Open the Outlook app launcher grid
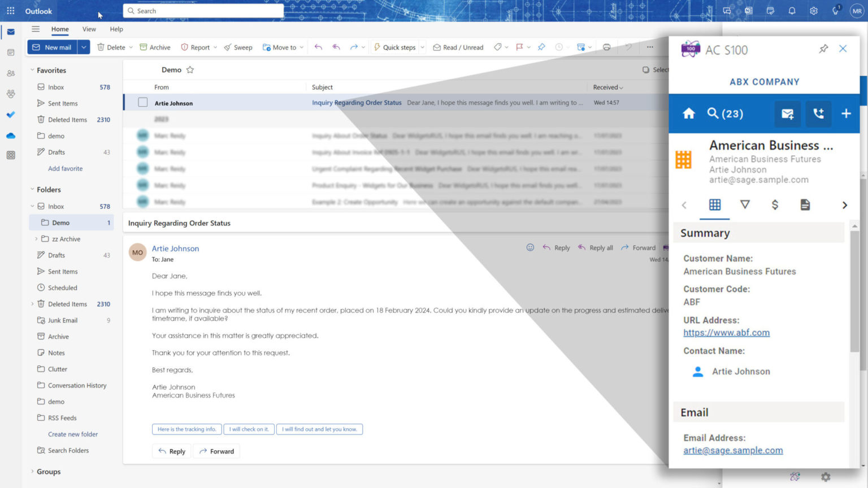Screen dimensions: 868x488 (11, 11)
